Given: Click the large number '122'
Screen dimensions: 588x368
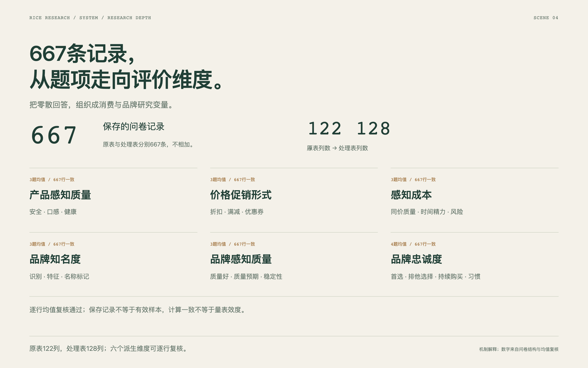Looking at the screenshot, I should (325, 128).
